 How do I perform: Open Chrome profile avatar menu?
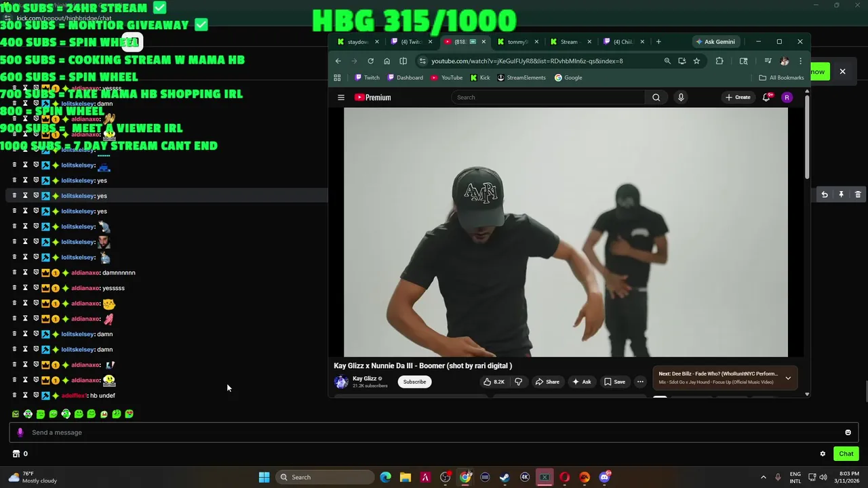785,61
